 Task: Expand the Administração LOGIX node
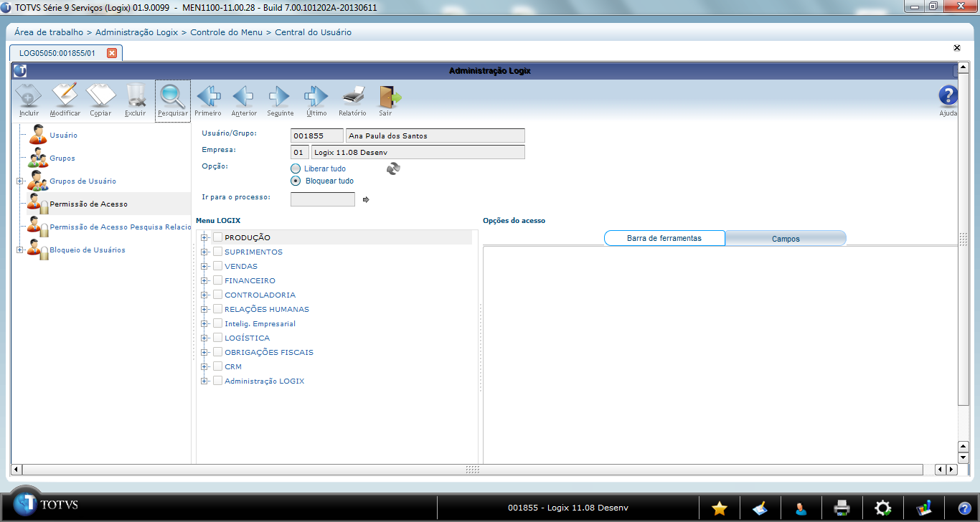click(204, 381)
